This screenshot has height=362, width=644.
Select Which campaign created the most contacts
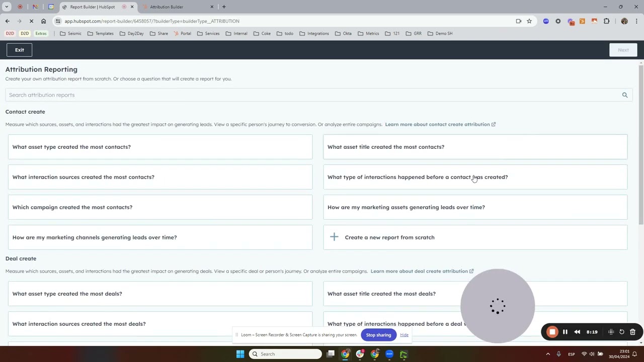coord(160,207)
